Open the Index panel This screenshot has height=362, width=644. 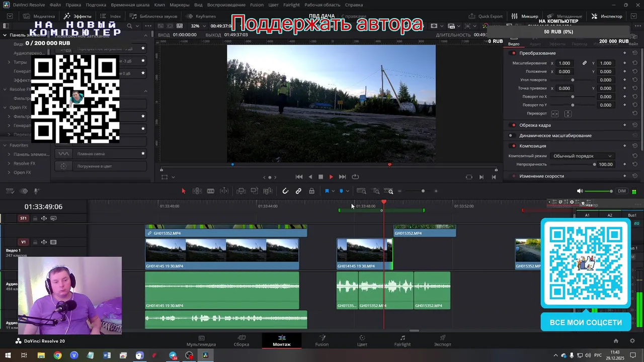pyautogui.click(x=111, y=16)
